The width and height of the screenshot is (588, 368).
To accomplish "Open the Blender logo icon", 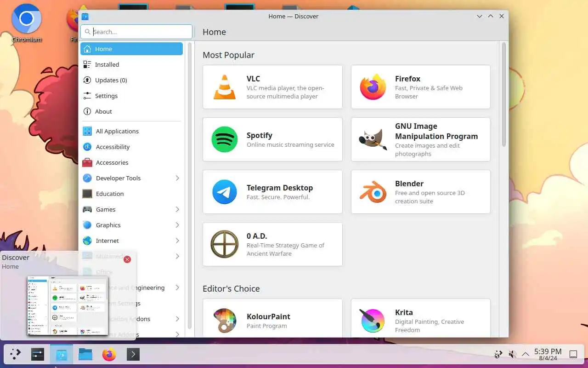I will (373, 192).
